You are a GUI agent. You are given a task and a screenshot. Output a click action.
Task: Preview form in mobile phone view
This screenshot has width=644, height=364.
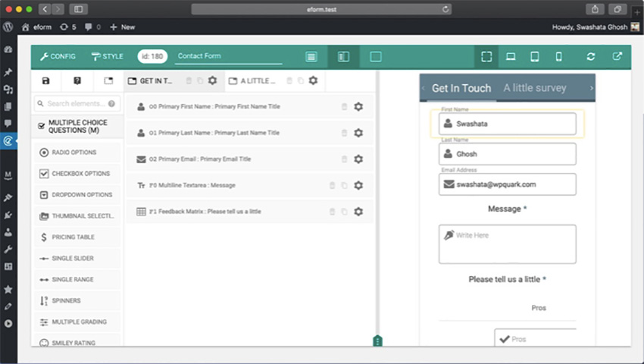[x=558, y=57]
